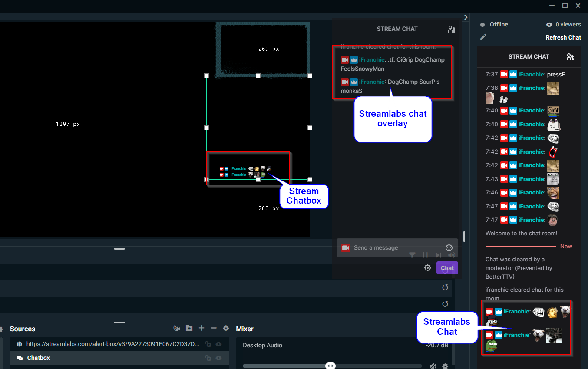The image size is (588, 369).
Task: Pause chat autoscroll with the pause icon
Action: (425, 255)
